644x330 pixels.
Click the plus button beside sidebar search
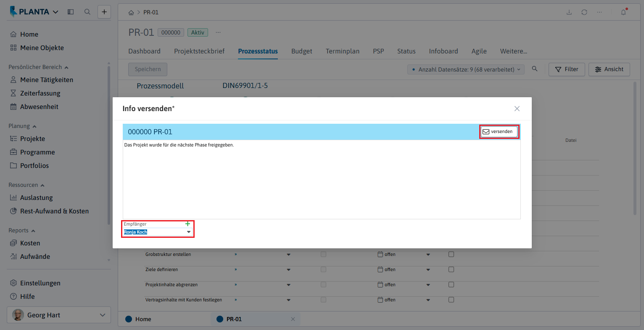tap(104, 12)
